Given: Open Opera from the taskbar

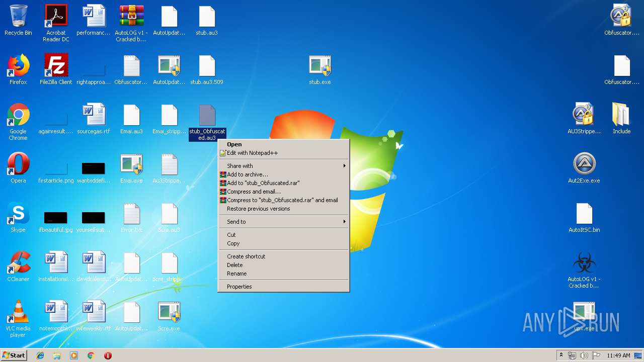Looking at the screenshot, I should (x=108, y=355).
